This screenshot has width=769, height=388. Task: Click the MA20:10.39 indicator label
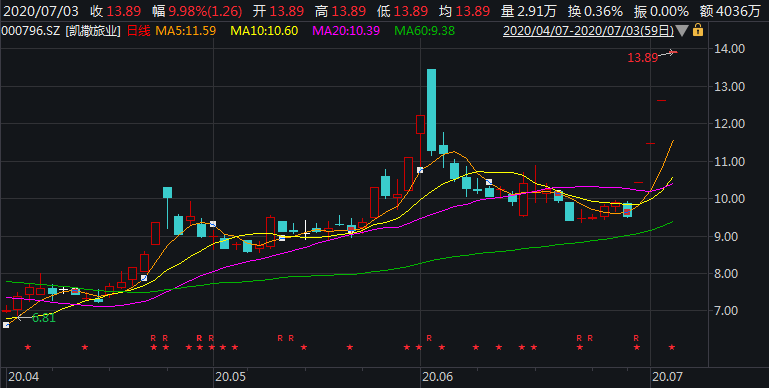346,31
